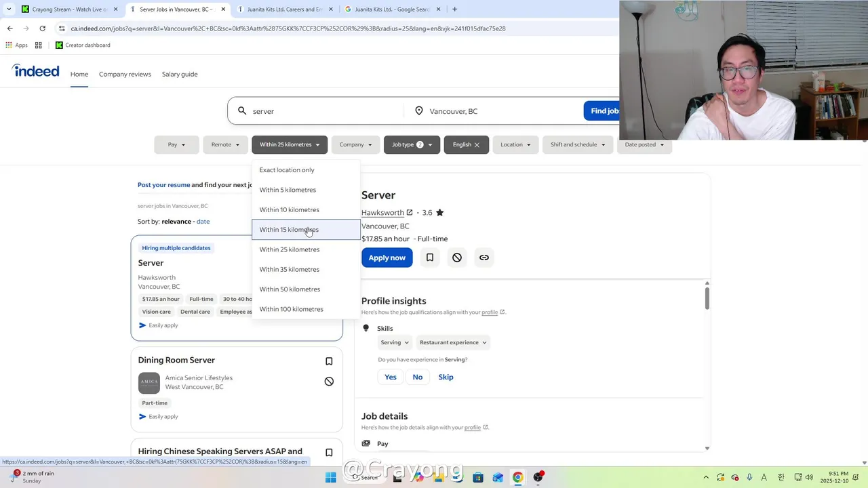
Task: Click the job details scroll down arrow
Action: [x=707, y=448]
